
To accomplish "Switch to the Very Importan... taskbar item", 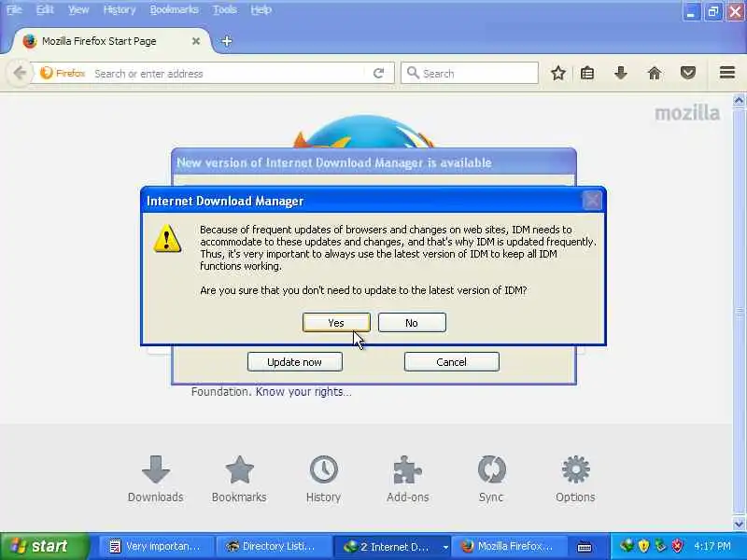I will point(155,547).
